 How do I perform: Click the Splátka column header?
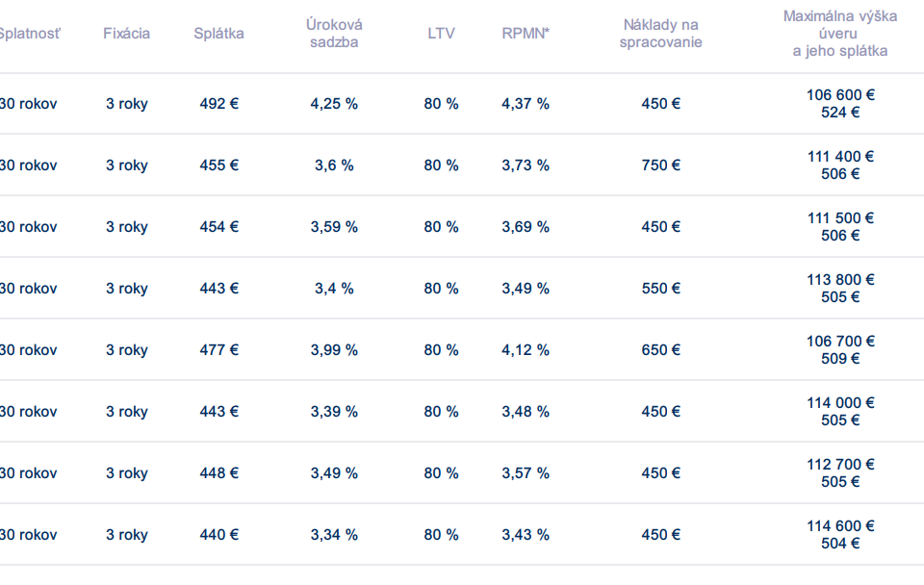[x=218, y=34]
